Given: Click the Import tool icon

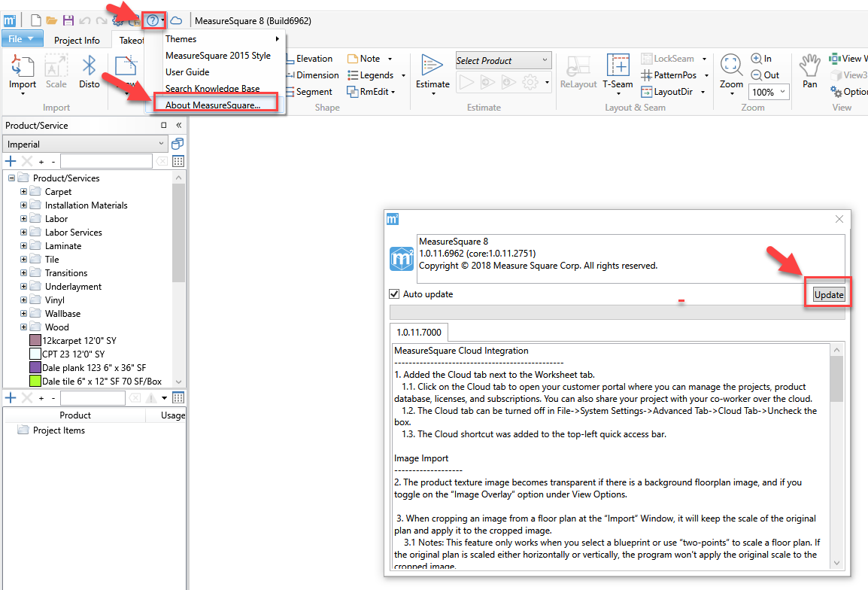Looking at the screenshot, I should (x=23, y=68).
